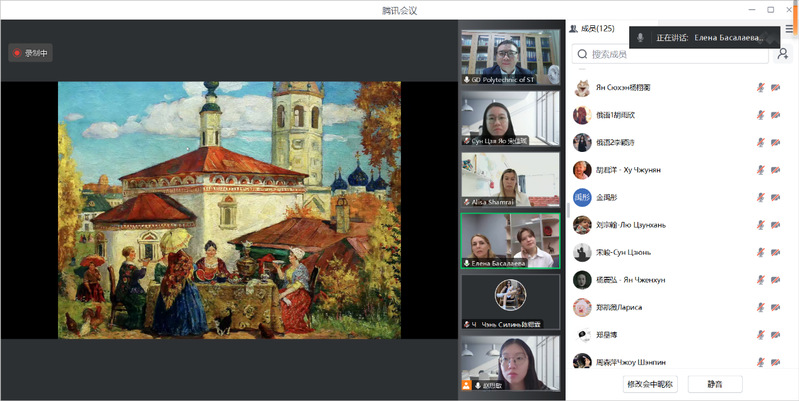This screenshot has height=401, width=799.
Task: Toggle microphone mute for 刘泽翰 Лю Цзунхань
Action: coord(760,225)
